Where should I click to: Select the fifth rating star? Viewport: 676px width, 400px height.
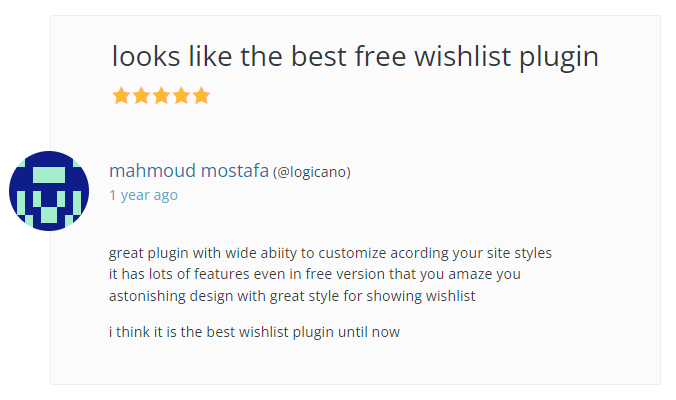[201, 96]
